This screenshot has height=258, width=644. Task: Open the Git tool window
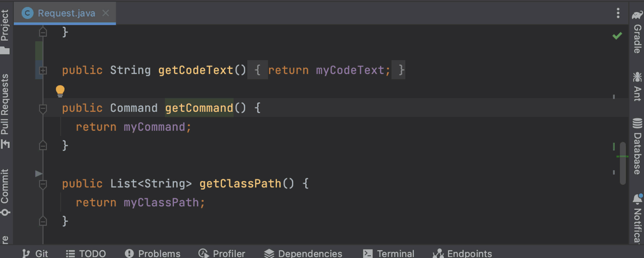coord(35,253)
